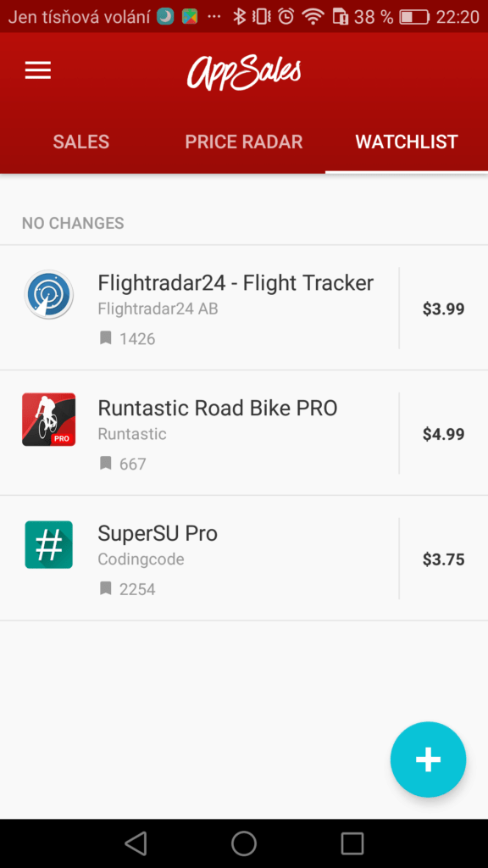Switch to the Sales tab
The width and height of the screenshot is (488, 868).
pyautogui.click(x=80, y=142)
